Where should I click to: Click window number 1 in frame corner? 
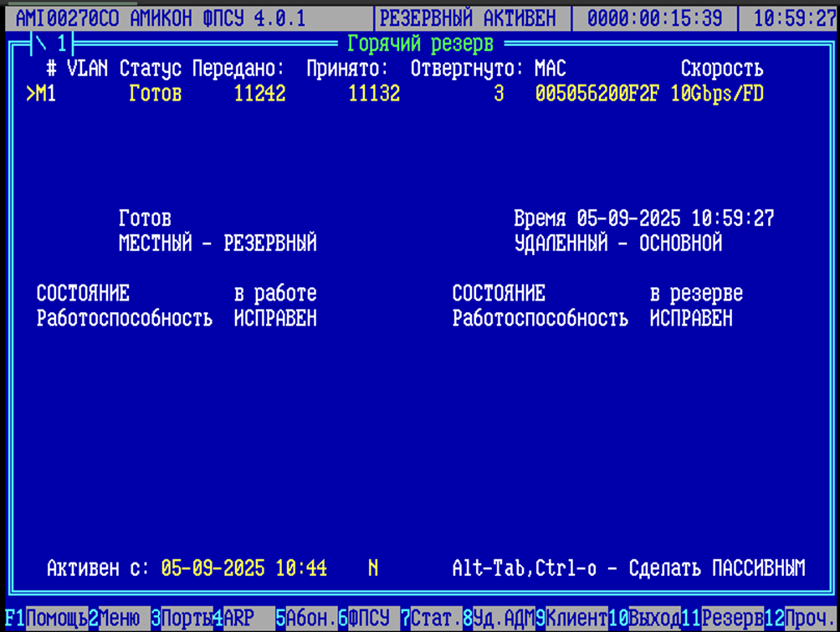pos(61,43)
